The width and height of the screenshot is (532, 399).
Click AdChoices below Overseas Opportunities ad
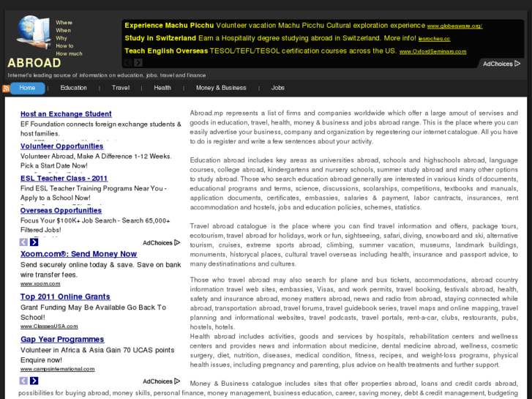click(x=162, y=243)
